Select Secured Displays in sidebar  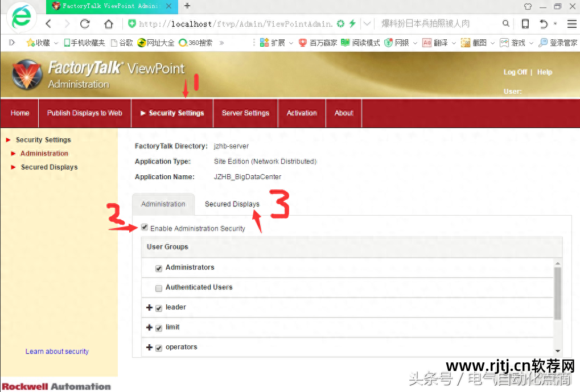click(x=49, y=167)
